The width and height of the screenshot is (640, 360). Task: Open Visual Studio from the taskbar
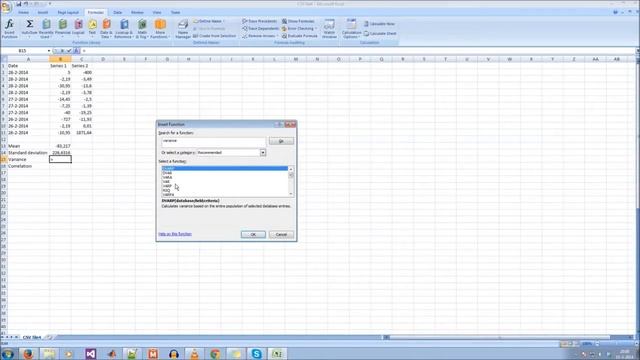91,354
